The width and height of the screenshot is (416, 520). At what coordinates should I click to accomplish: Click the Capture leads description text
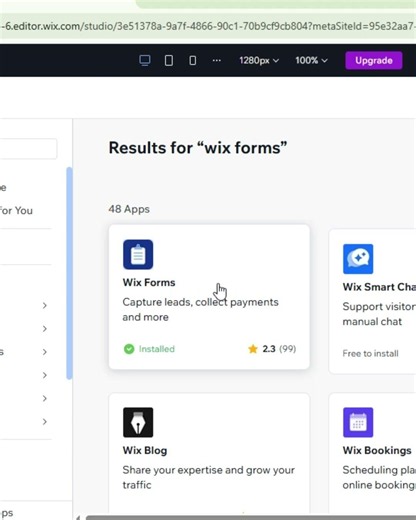[200, 309]
